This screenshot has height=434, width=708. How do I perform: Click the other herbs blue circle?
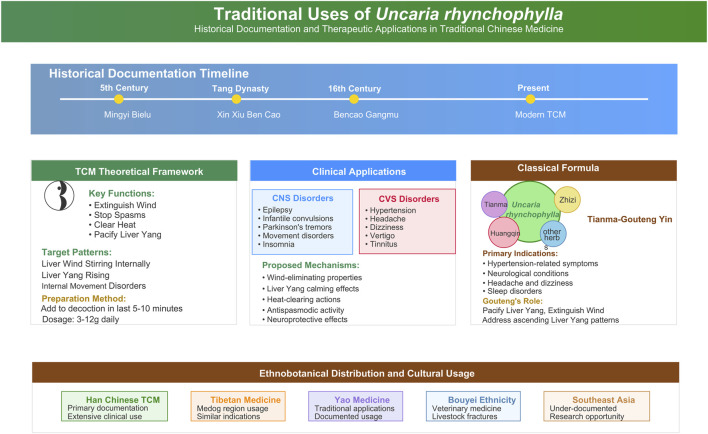pyautogui.click(x=552, y=234)
